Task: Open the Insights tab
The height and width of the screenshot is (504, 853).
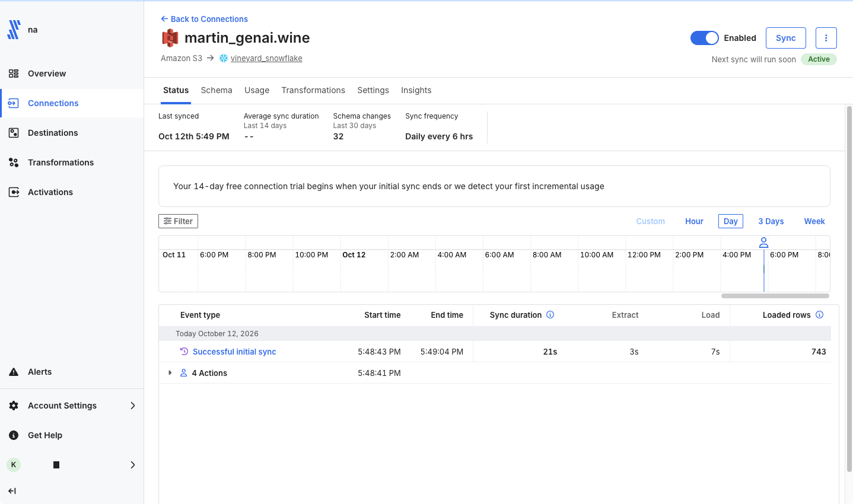Action: [416, 90]
